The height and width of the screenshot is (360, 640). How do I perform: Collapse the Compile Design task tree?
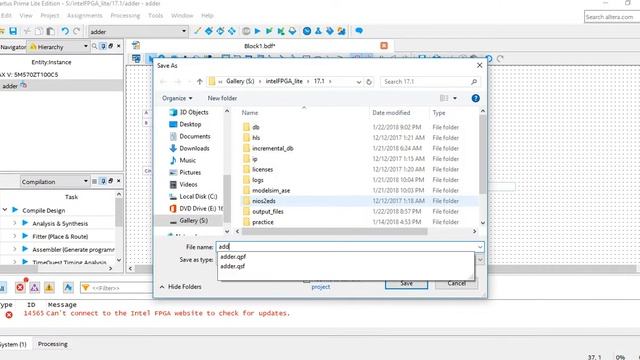click(x=5, y=210)
